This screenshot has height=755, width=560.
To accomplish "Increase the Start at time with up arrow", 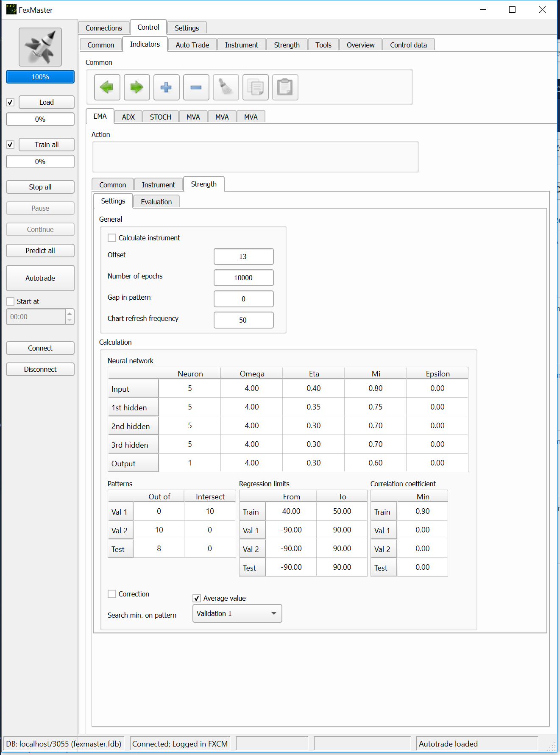I will pos(70,313).
